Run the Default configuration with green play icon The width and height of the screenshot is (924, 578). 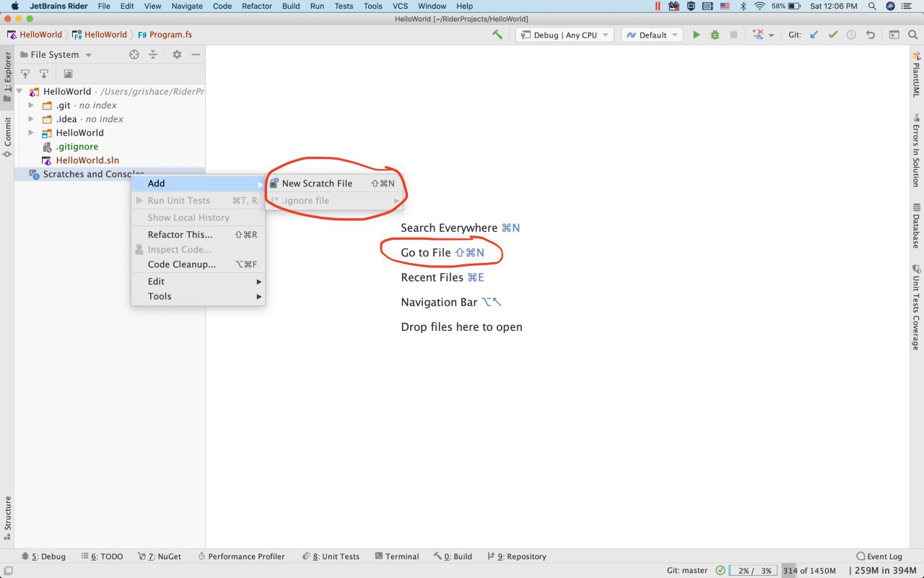coord(697,35)
